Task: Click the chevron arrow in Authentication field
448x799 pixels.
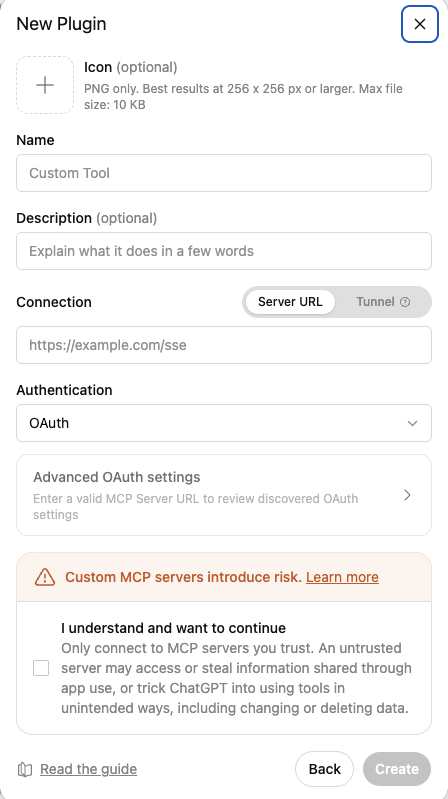Action: [x=413, y=423]
